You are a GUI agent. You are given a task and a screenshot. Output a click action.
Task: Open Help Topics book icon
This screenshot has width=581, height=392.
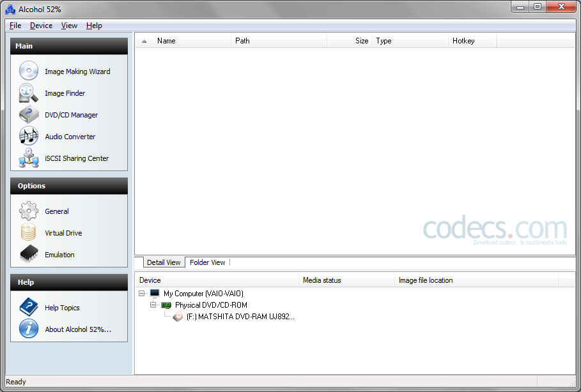pos(29,307)
